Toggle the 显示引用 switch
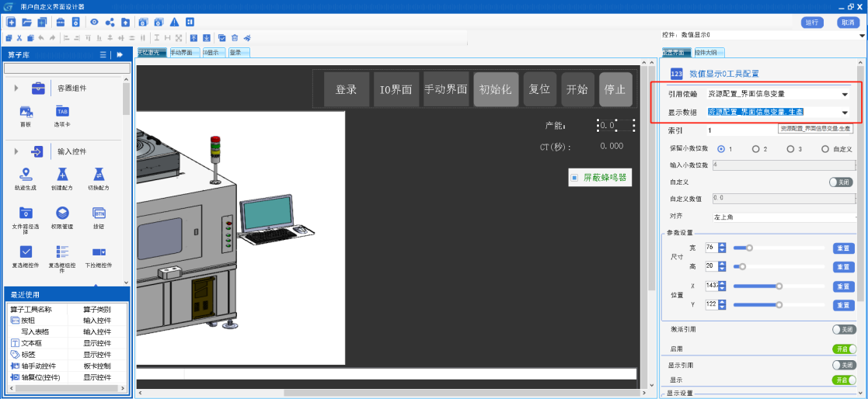Viewport: 868px width, 399px height. pyautogui.click(x=844, y=366)
